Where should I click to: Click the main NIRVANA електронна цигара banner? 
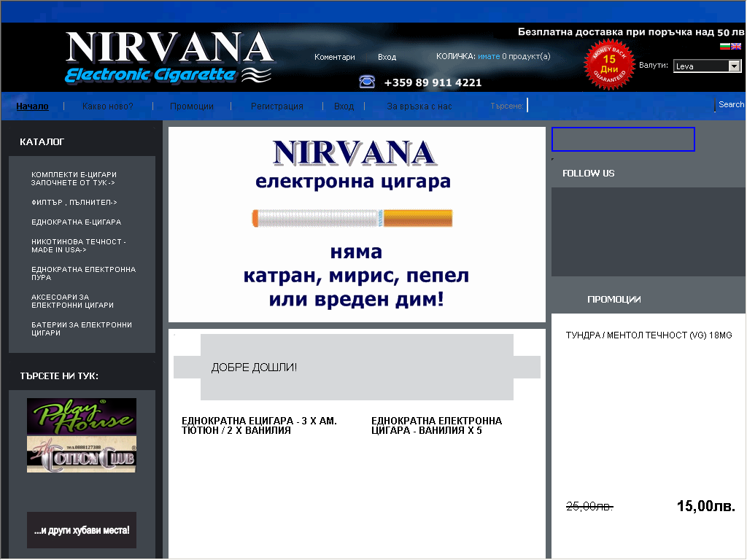click(357, 225)
